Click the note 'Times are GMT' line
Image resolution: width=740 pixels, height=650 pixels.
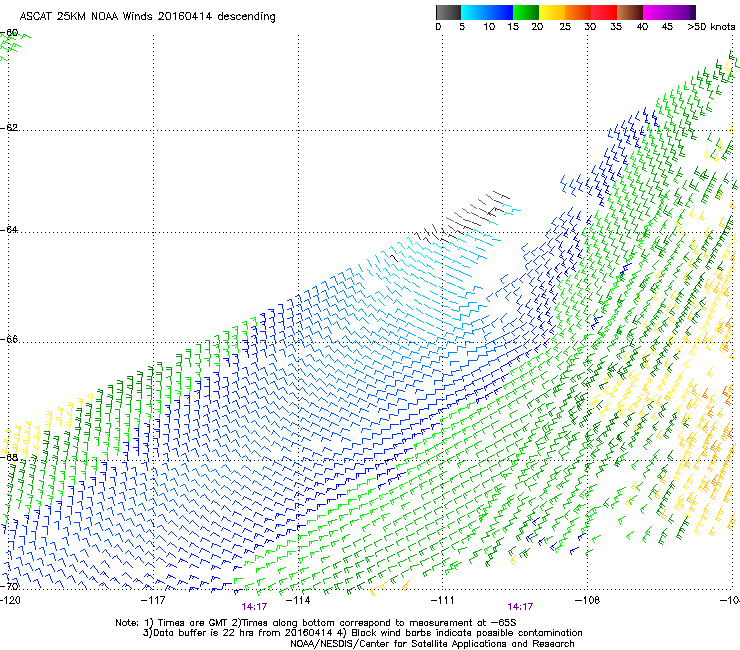pos(316,623)
